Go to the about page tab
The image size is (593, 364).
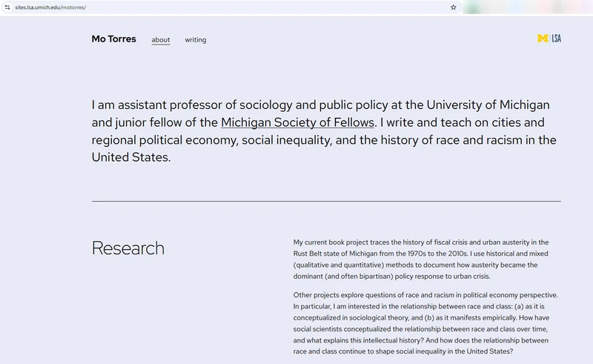[161, 40]
